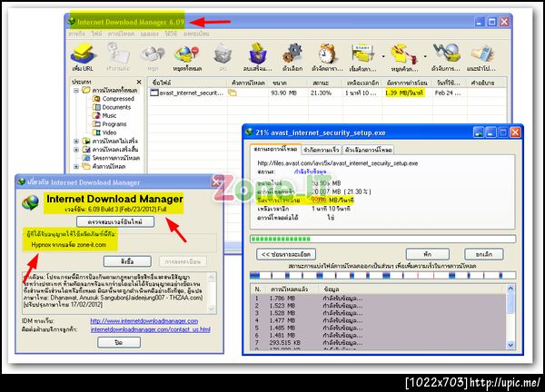Viewport: 545px width, 392px height.
Task: Click the Tell a Friend phone icon
Action: click(x=482, y=54)
